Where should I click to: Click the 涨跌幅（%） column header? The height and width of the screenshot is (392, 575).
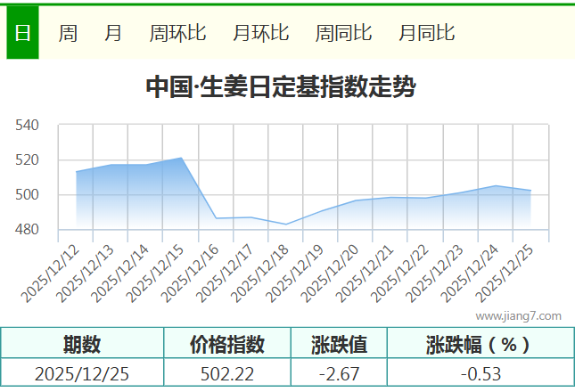(479, 344)
